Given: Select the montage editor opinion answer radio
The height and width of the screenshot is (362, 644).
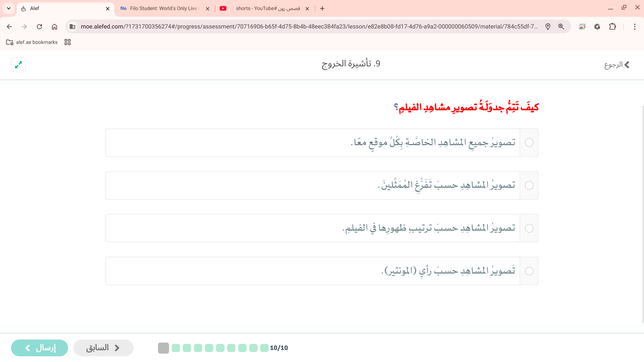Looking at the screenshot, I should [x=529, y=271].
